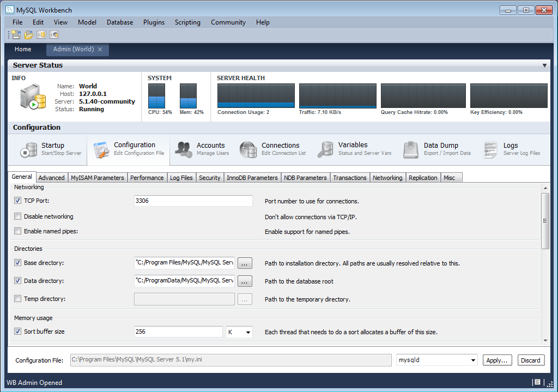Open the Database menu
Image resolution: width=558 pixels, height=392 pixels.
coord(119,22)
